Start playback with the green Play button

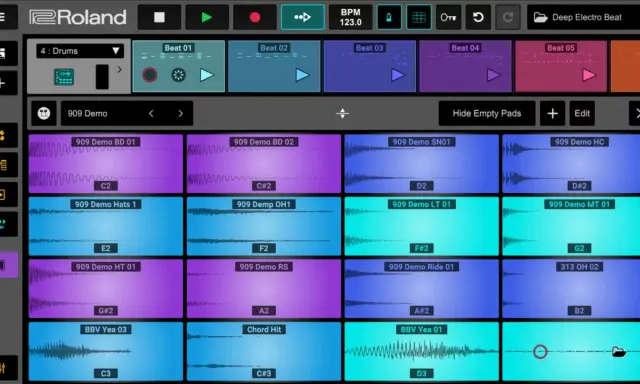click(x=207, y=17)
